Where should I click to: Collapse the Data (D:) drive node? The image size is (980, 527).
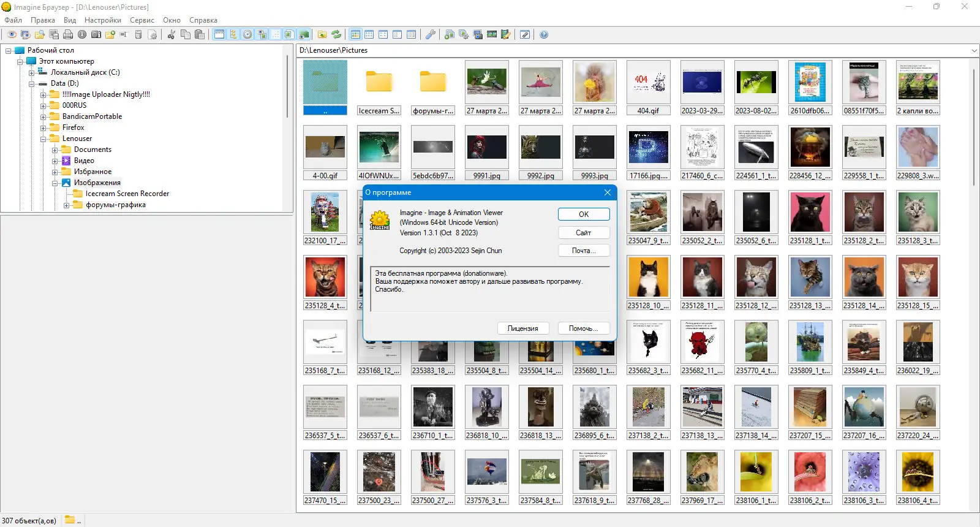(32, 83)
